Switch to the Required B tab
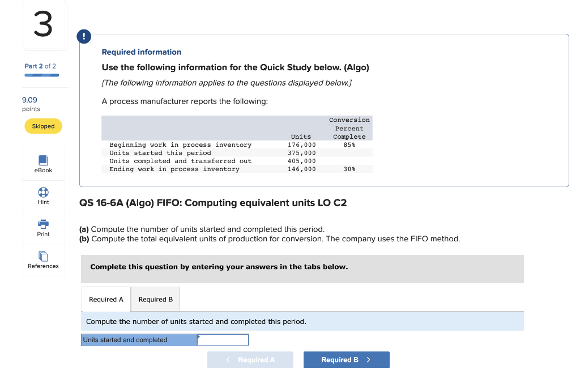 155,299
